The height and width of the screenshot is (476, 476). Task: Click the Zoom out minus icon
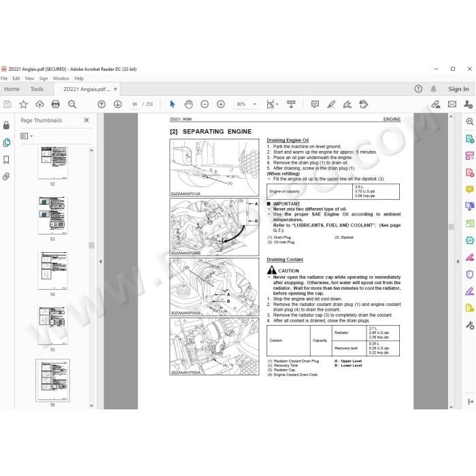[205, 105]
